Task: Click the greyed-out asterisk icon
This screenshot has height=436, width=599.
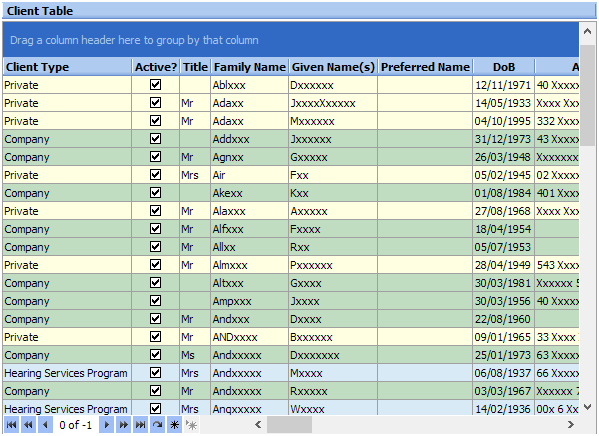Action: pos(191,425)
